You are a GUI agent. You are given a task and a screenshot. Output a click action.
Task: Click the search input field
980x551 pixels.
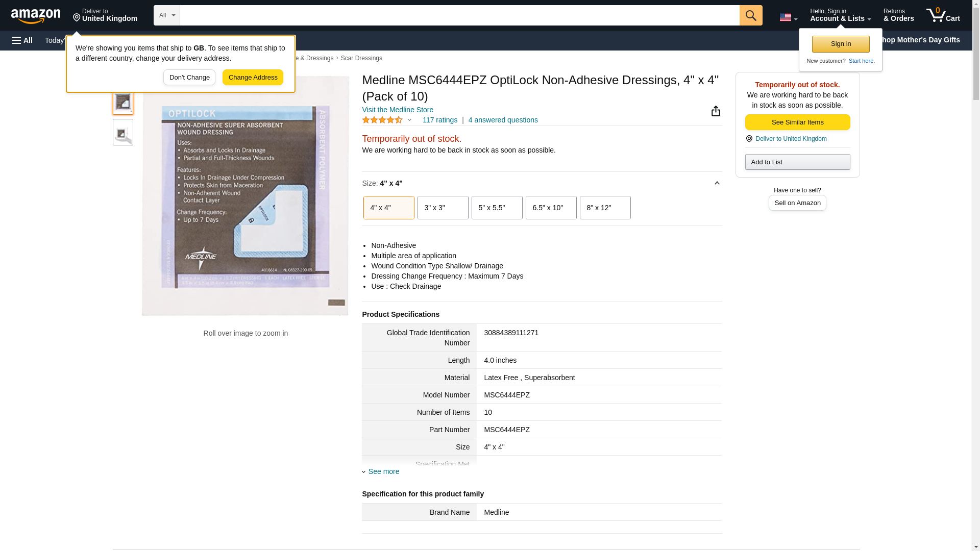coord(459,15)
